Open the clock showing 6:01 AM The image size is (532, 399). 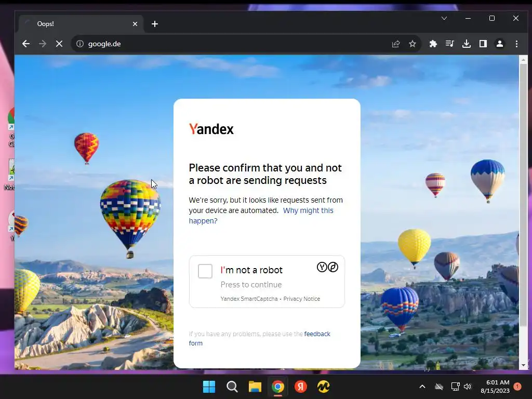click(495, 387)
